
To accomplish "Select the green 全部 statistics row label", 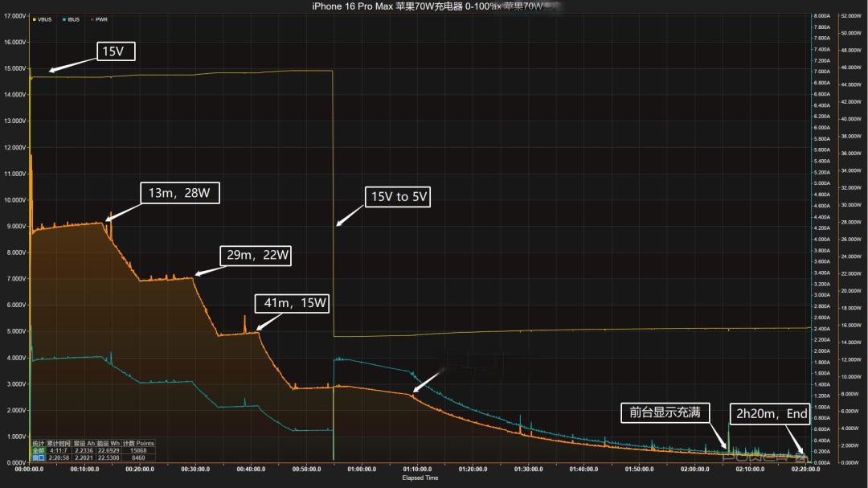I will (x=39, y=450).
